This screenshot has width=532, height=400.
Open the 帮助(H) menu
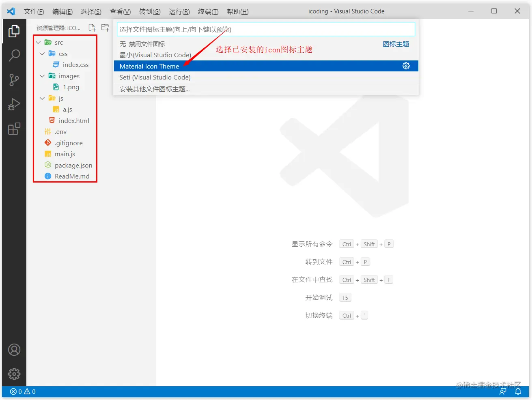[x=238, y=11]
